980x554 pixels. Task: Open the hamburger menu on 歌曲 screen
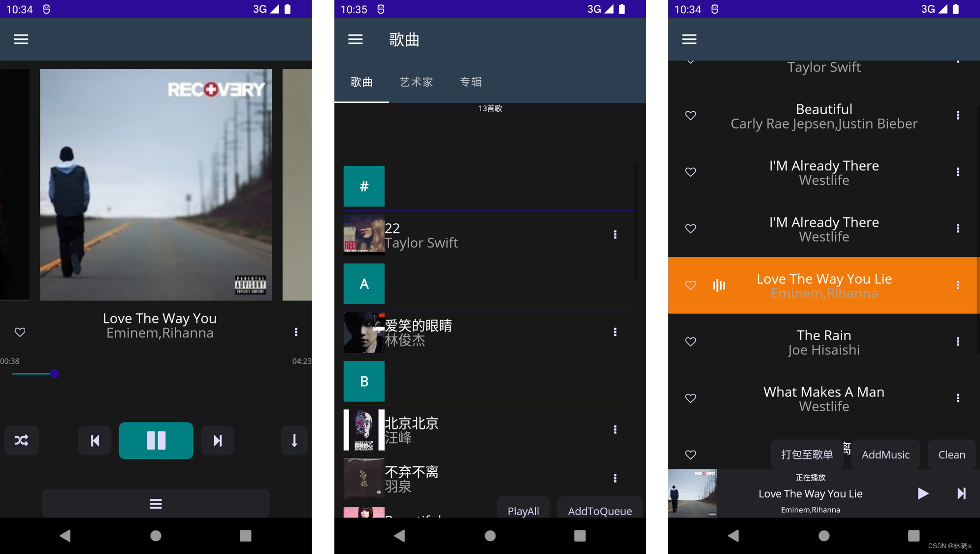(355, 39)
